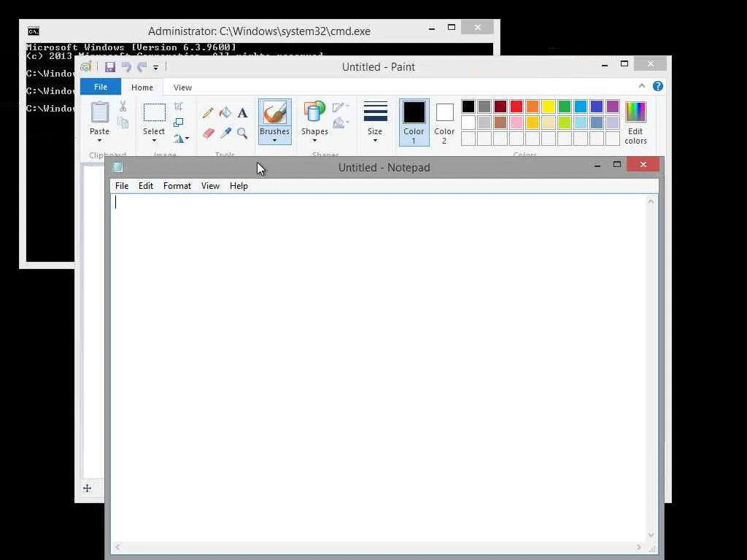Open Notepad Help menu

[x=239, y=186]
